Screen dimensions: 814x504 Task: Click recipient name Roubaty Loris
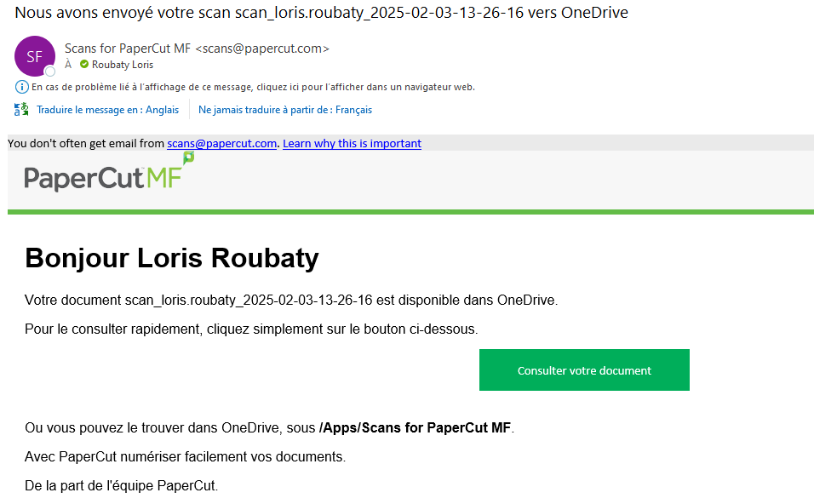pyautogui.click(x=123, y=65)
